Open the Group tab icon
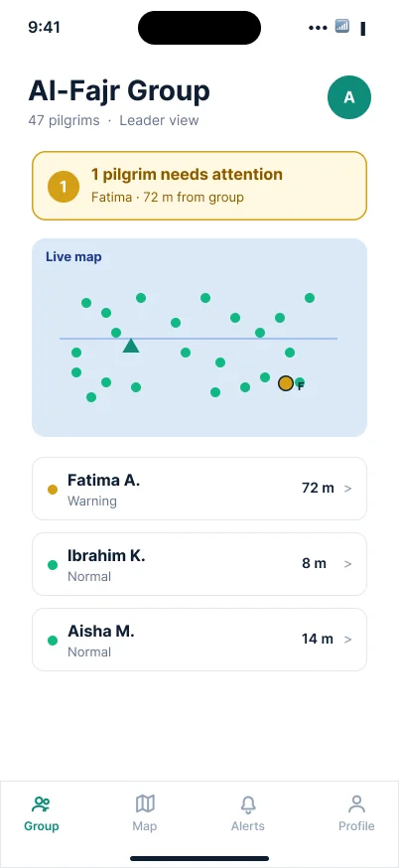 [41, 803]
